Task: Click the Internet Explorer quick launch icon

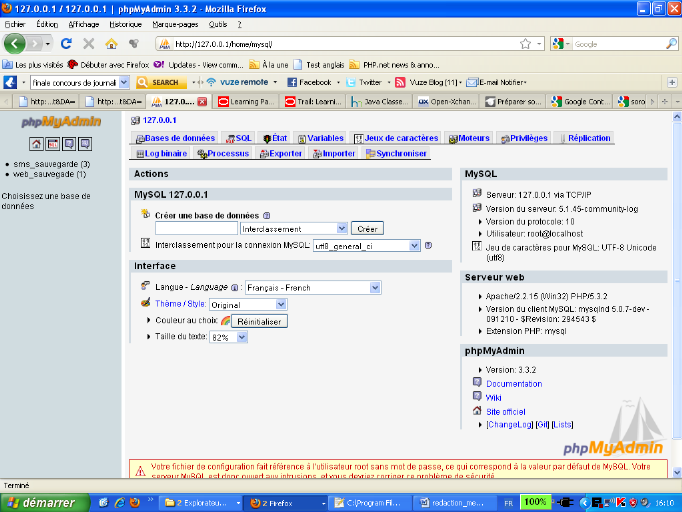Action: (120, 503)
